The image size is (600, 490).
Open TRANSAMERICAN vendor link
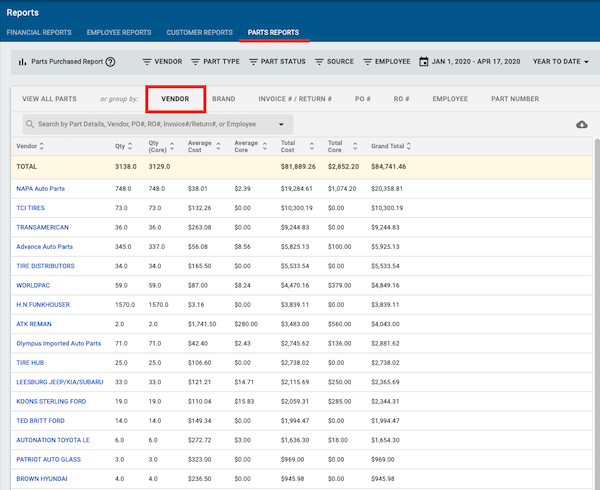(x=42, y=227)
